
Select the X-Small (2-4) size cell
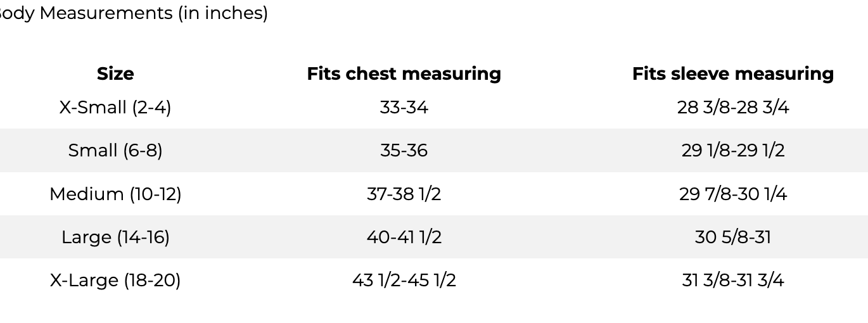(115, 108)
